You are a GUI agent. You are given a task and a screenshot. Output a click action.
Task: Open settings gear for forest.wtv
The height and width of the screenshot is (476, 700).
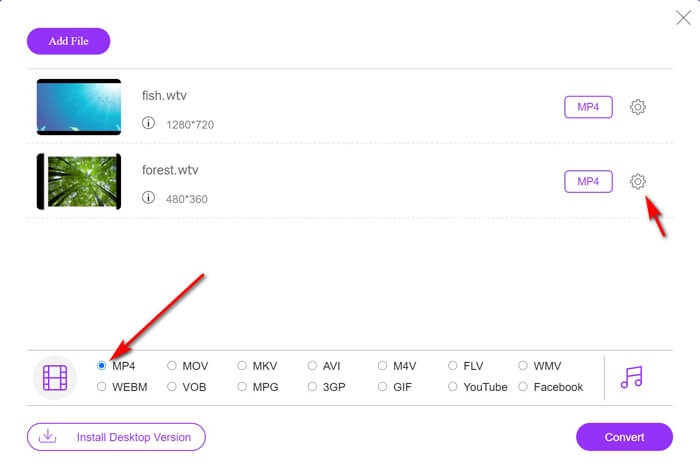coord(638,181)
